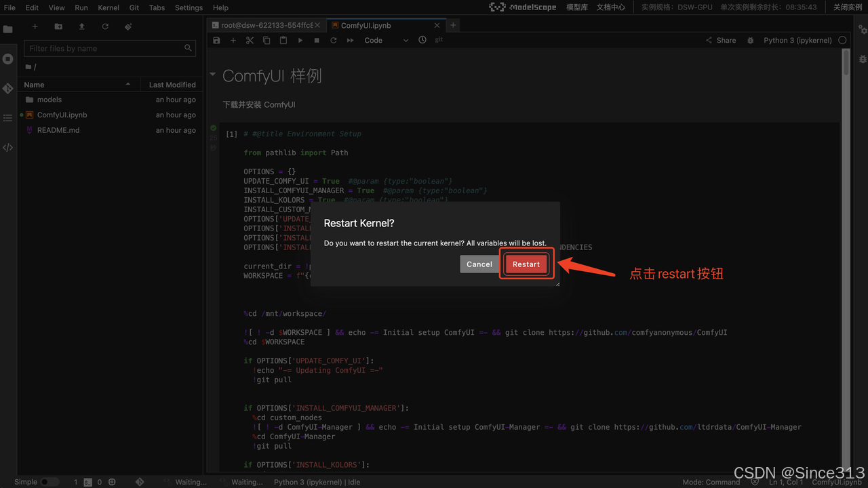The image size is (868, 488).
Task: Open the right sidebar property inspector icon
Action: (863, 30)
